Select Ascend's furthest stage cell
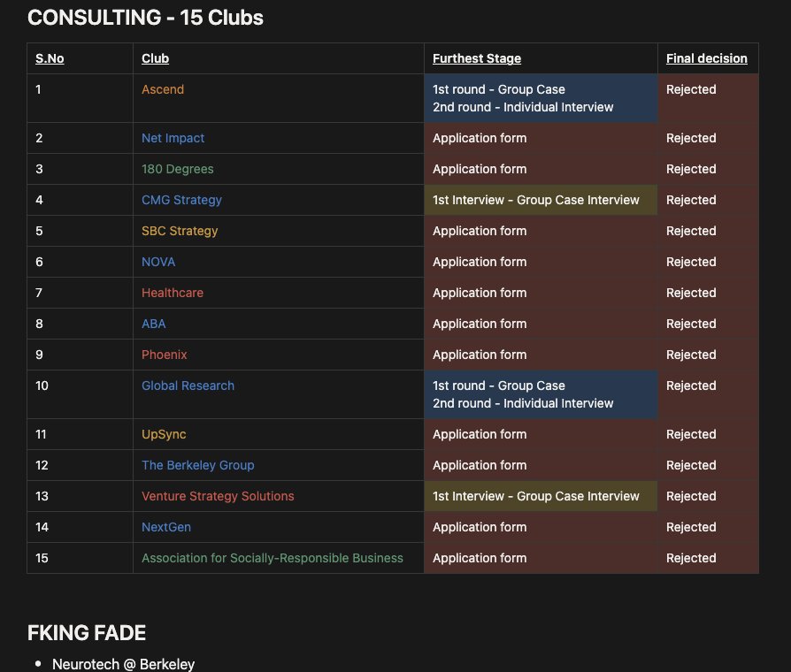 pos(541,98)
